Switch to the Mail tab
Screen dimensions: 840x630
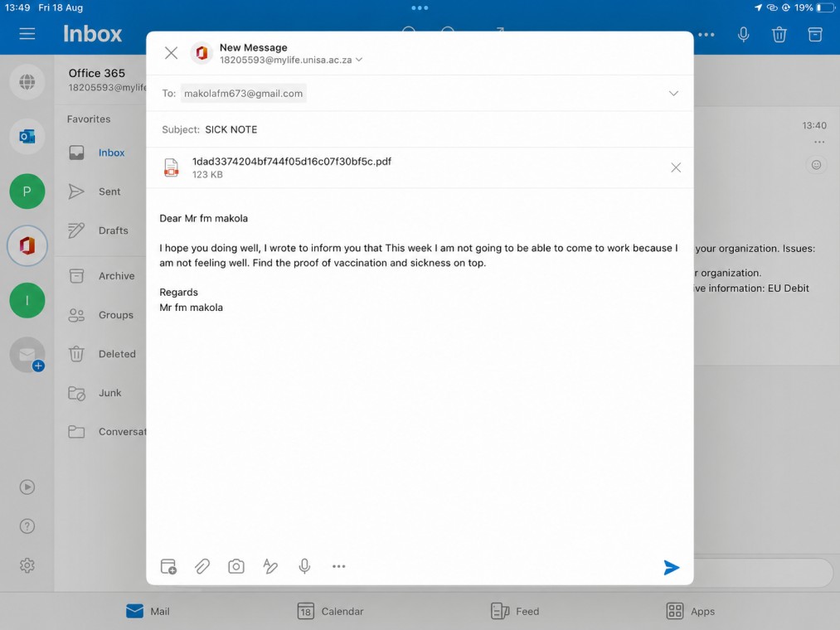[x=148, y=611]
